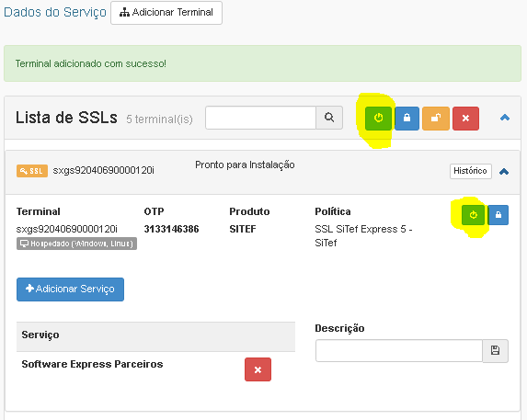Click the search magnifier button in Lista de SSLs
The width and height of the screenshot is (527, 420).
pyautogui.click(x=329, y=118)
